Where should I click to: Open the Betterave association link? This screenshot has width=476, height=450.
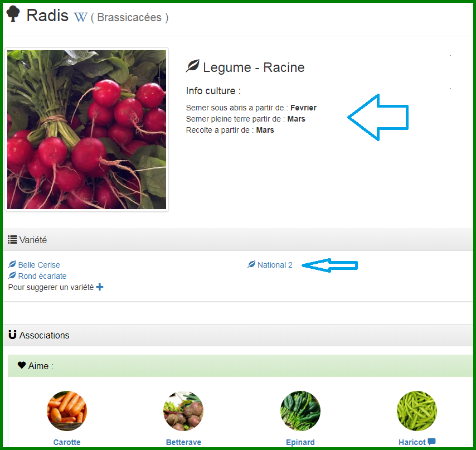[184, 442]
